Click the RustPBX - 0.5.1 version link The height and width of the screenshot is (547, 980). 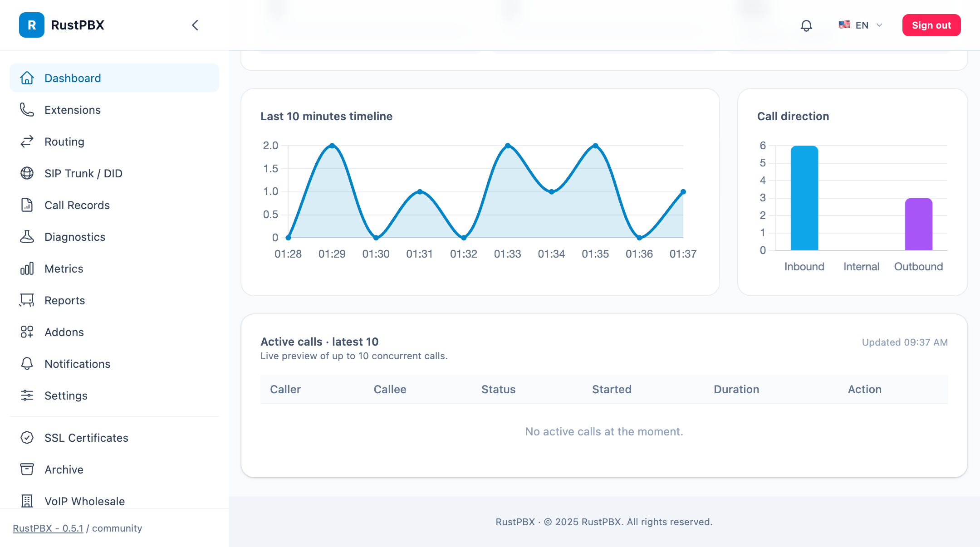[48, 528]
